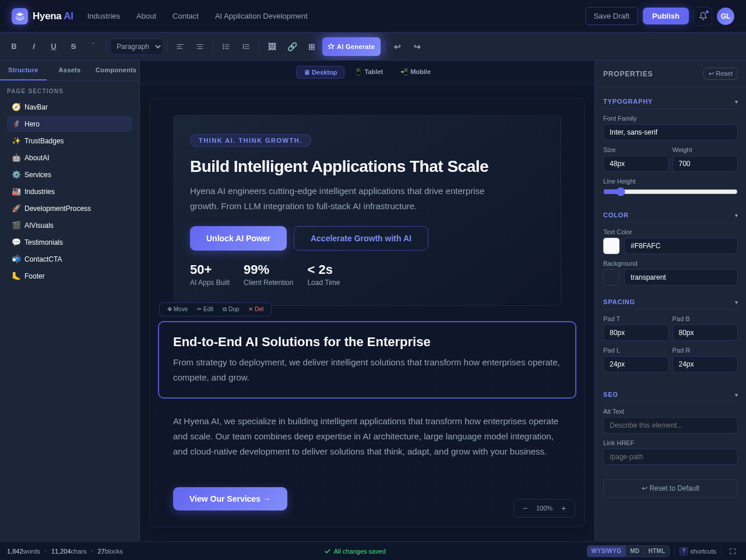
Task: Select the Structure tab
Action: 23,70
